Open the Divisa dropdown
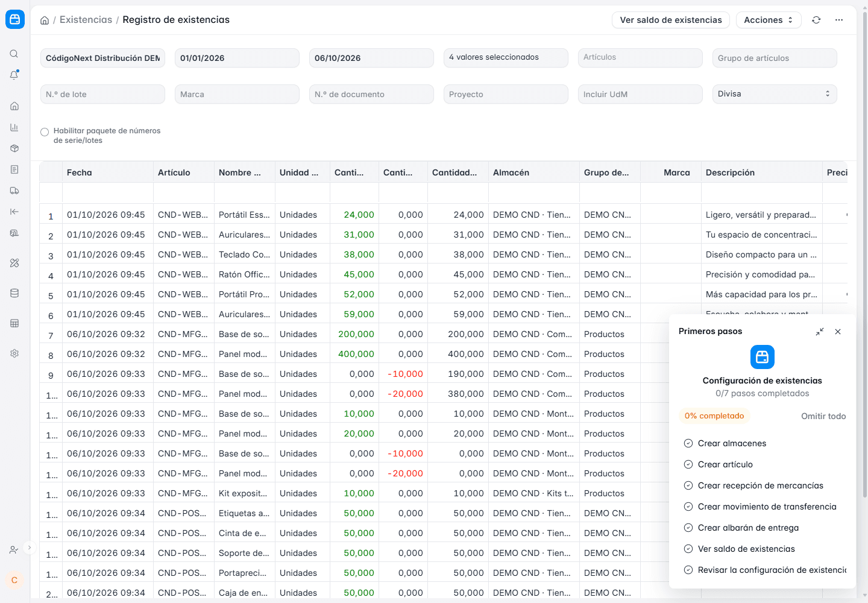This screenshot has width=868, height=603. (775, 94)
